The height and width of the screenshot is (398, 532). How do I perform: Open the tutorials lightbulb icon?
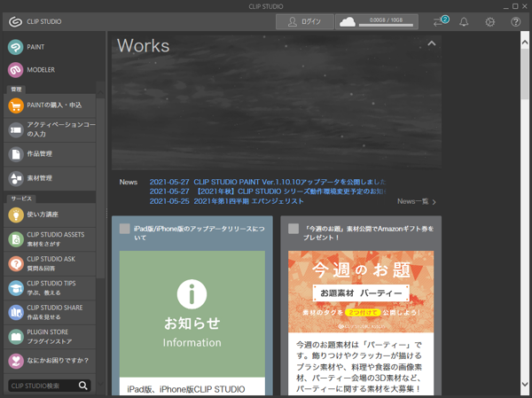click(16, 215)
